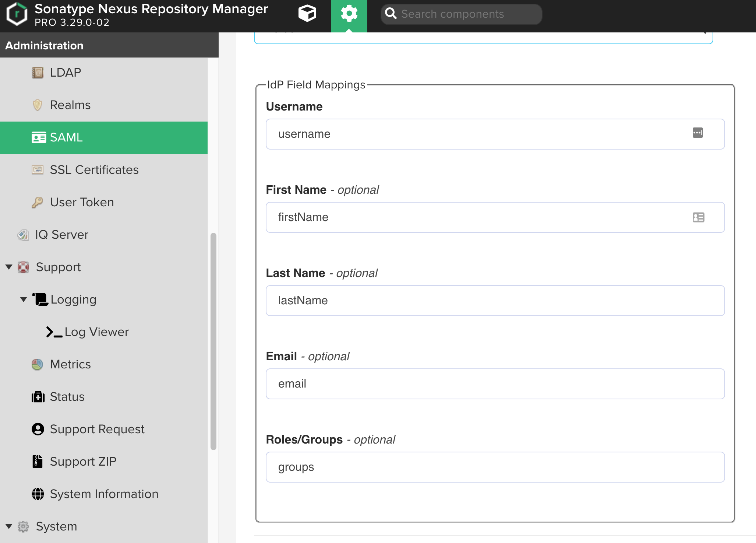Click the contact card icon in First Name field
Viewport: 756px width, 543px height.
tap(698, 217)
